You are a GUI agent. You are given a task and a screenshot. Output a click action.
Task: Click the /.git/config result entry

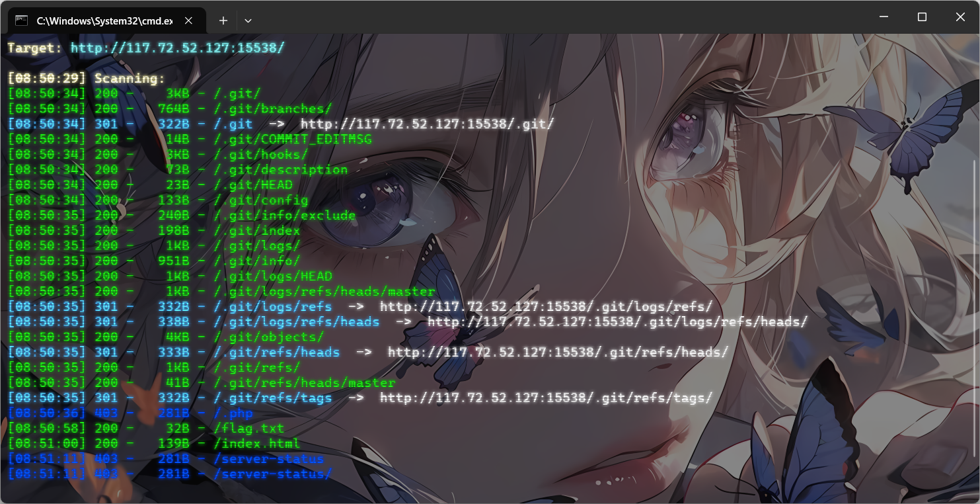pos(260,200)
